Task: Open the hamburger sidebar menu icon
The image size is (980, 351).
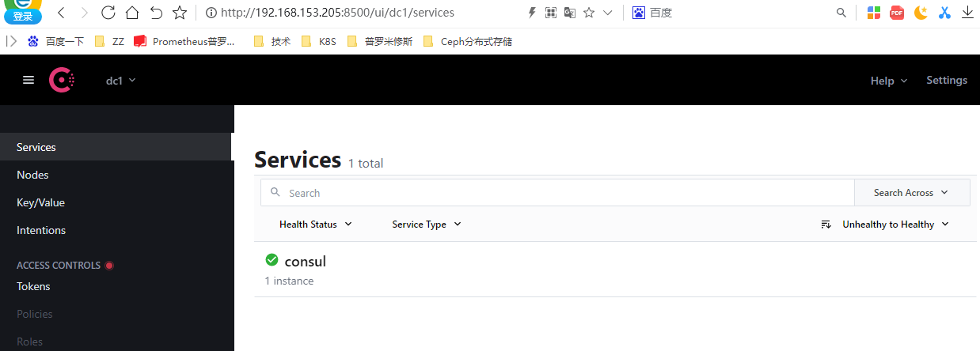Action: pos(28,80)
